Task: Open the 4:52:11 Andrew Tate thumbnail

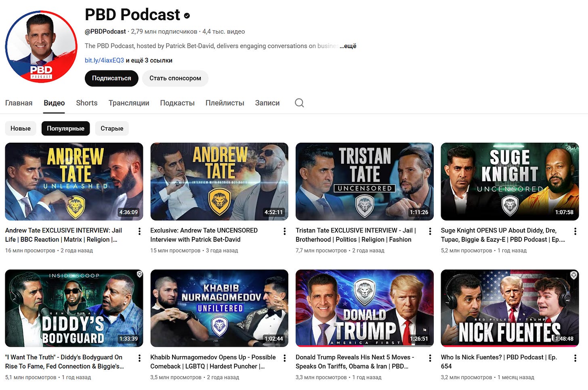Action: point(219,181)
